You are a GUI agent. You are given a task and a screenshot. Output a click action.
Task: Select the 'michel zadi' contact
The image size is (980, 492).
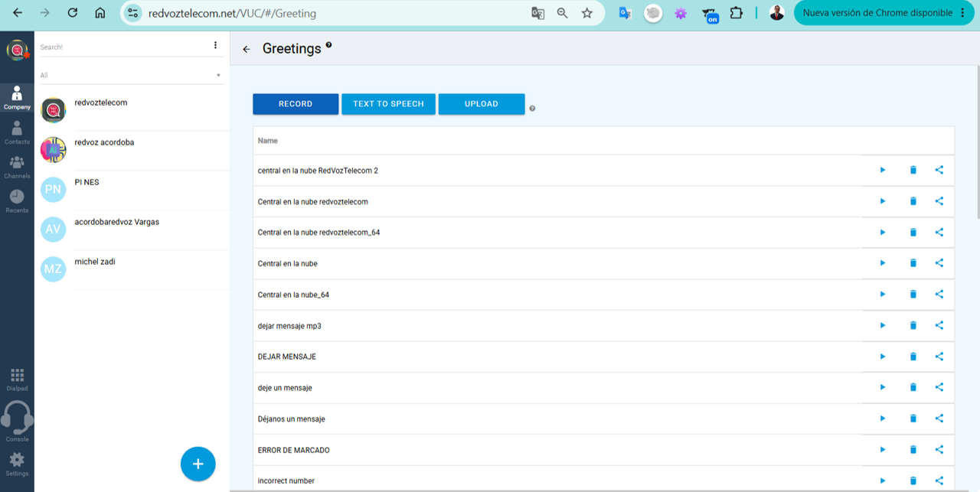click(x=132, y=270)
